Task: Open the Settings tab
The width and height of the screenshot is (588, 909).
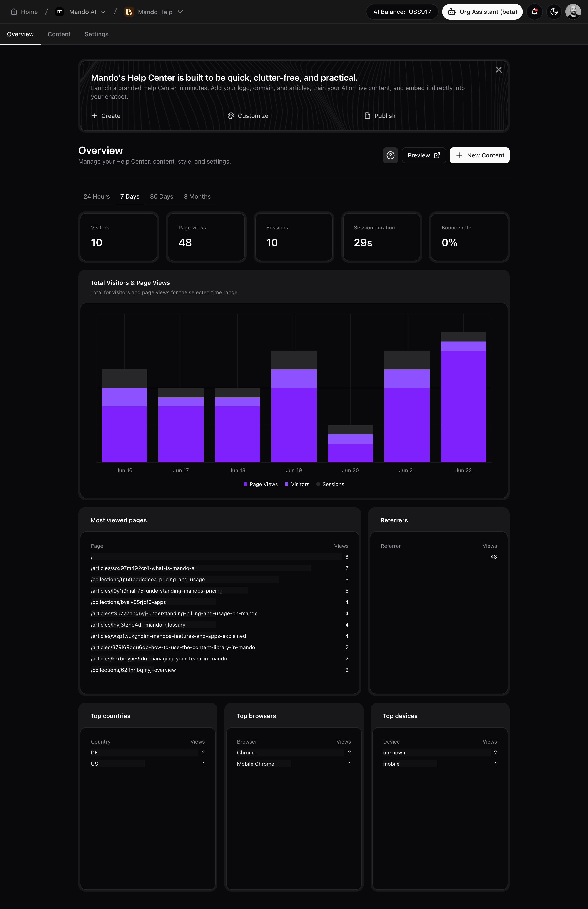Action: click(x=97, y=34)
